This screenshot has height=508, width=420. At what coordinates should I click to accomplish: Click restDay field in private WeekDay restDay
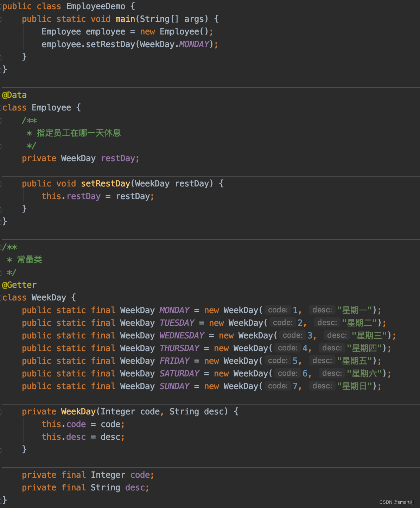point(118,158)
